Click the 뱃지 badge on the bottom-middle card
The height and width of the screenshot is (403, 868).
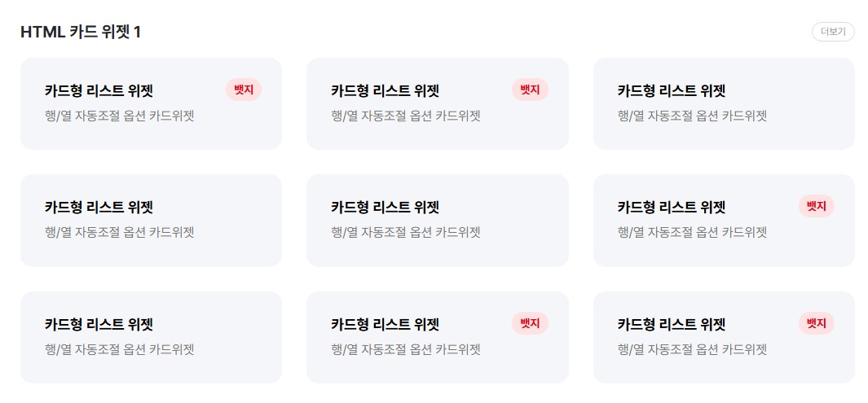pos(530,323)
